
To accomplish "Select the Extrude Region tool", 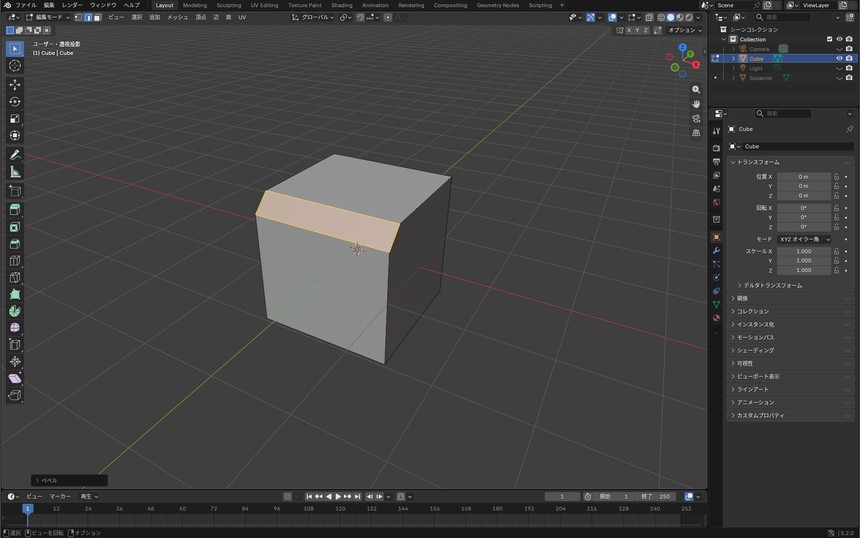I will point(15,209).
